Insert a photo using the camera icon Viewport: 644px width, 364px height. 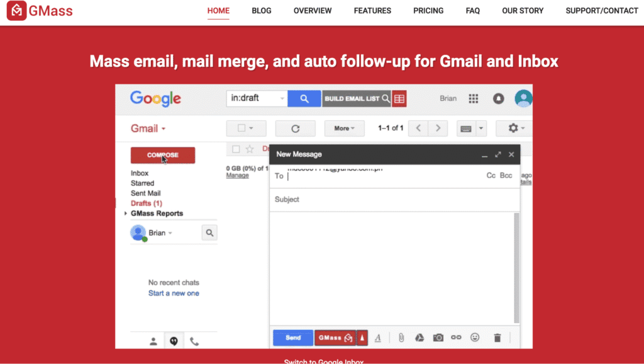(x=439, y=338)
